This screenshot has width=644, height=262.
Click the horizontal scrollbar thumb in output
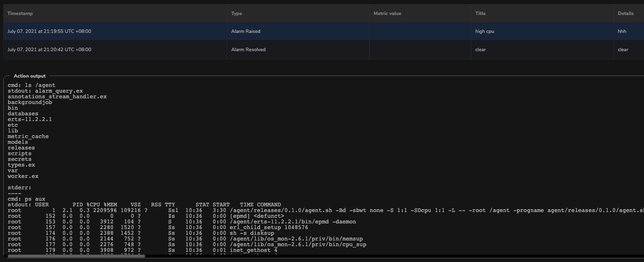(x=76, y=256)
